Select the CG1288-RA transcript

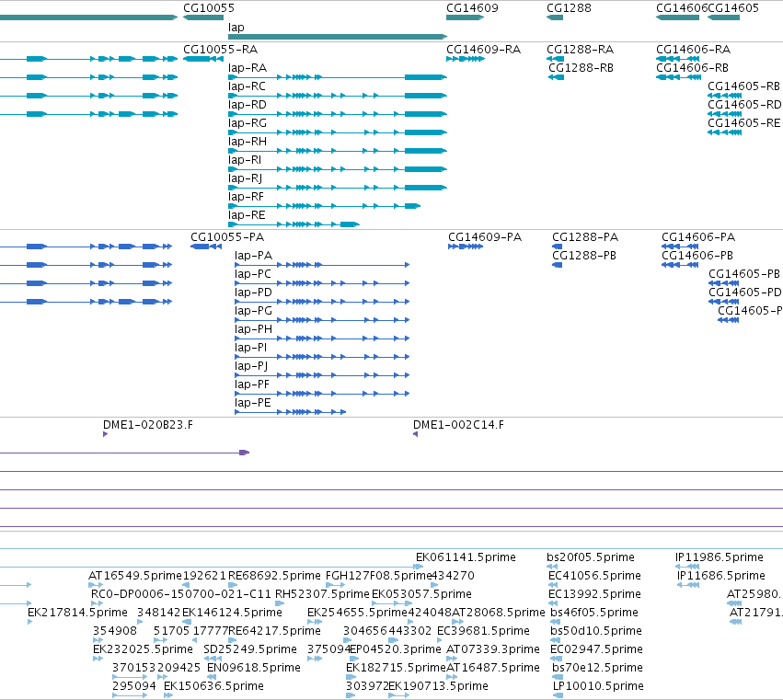point(556,59)
